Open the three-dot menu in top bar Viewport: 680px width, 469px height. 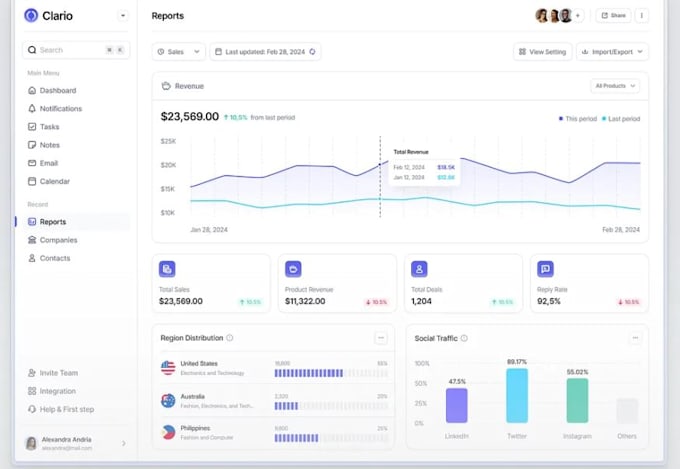[x=641, y=15]
